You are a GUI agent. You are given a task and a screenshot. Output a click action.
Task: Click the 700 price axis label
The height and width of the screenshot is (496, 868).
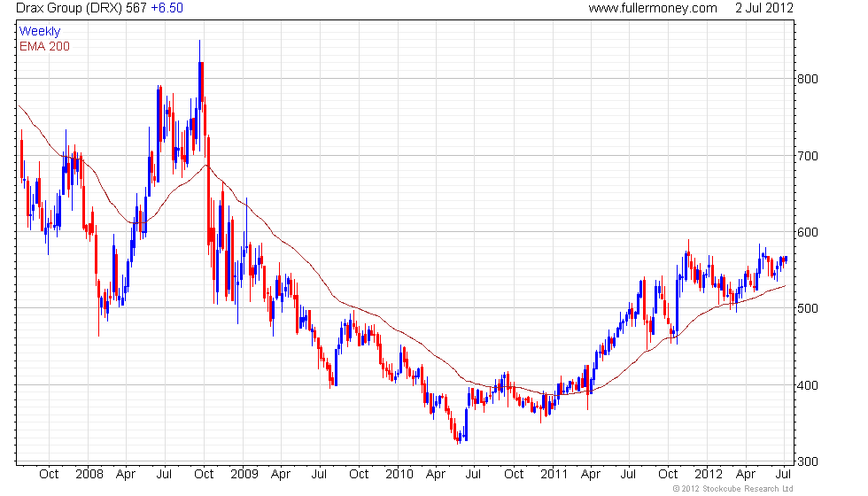(807, 156)
